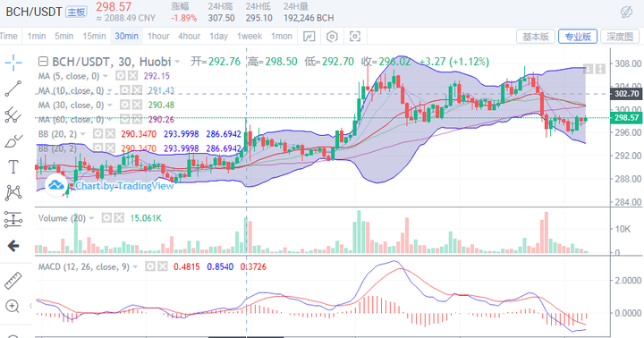Remove the MA (60, close, 0) indicator

[137, 120]
